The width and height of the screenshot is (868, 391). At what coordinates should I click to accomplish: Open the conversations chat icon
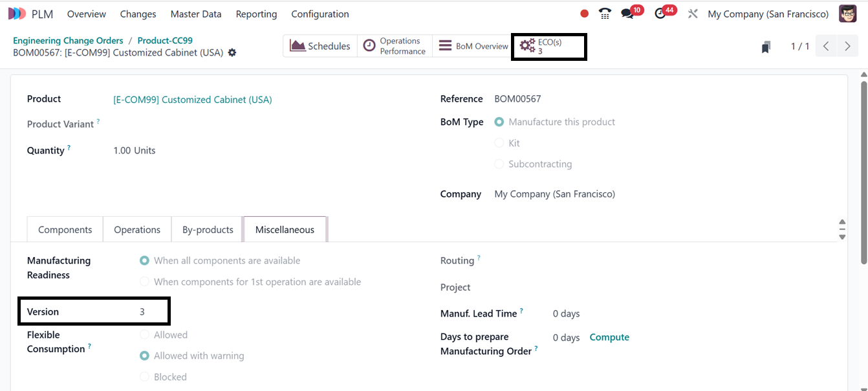coord(627,14)
